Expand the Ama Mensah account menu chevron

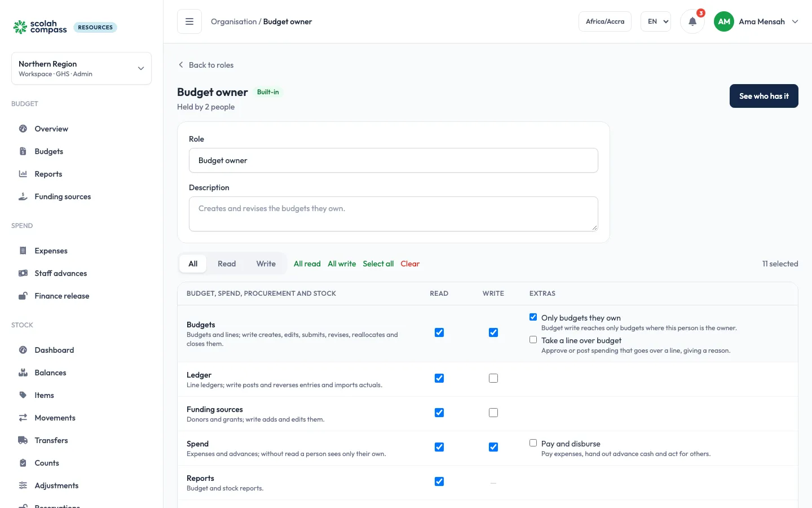tap(795, 21)
